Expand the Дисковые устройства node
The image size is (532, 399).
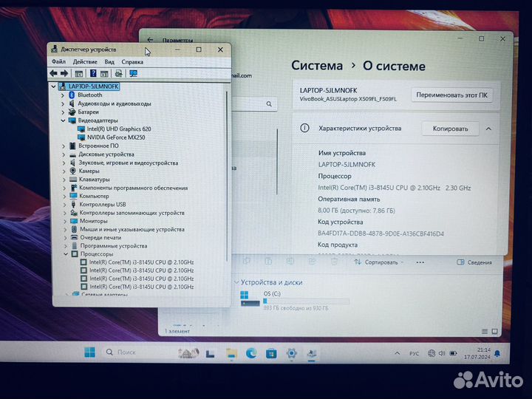[64, 154]
